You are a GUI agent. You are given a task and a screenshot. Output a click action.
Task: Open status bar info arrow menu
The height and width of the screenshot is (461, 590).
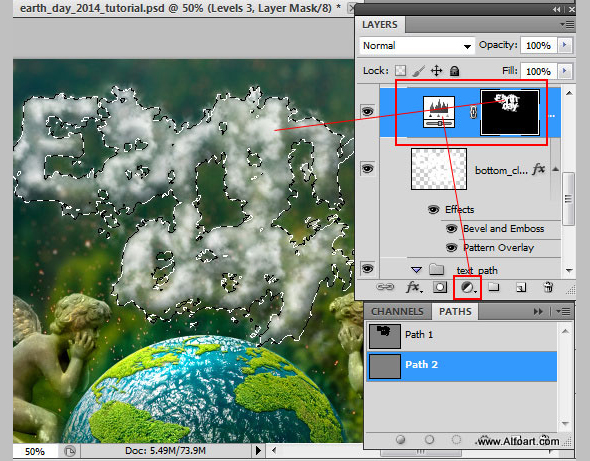258,450
